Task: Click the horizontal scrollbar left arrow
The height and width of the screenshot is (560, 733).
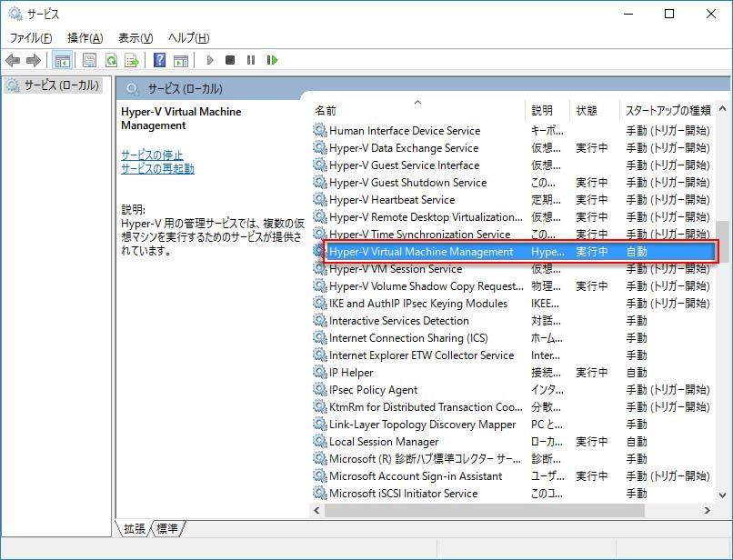Action: (x=317, y=510)
